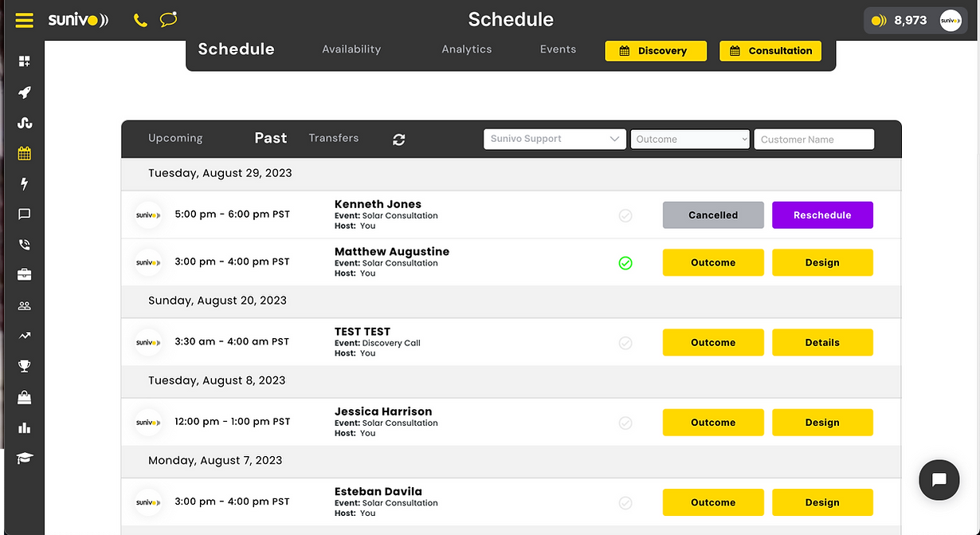Toggle Matthew Augustine's green checkmark
This screenshot has height=535, width=980.
(x=625, y=263)
